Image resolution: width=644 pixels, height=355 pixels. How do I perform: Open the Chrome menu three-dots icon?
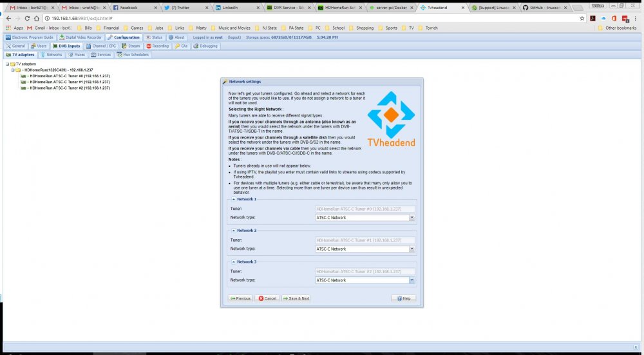(x=637, y=19)
